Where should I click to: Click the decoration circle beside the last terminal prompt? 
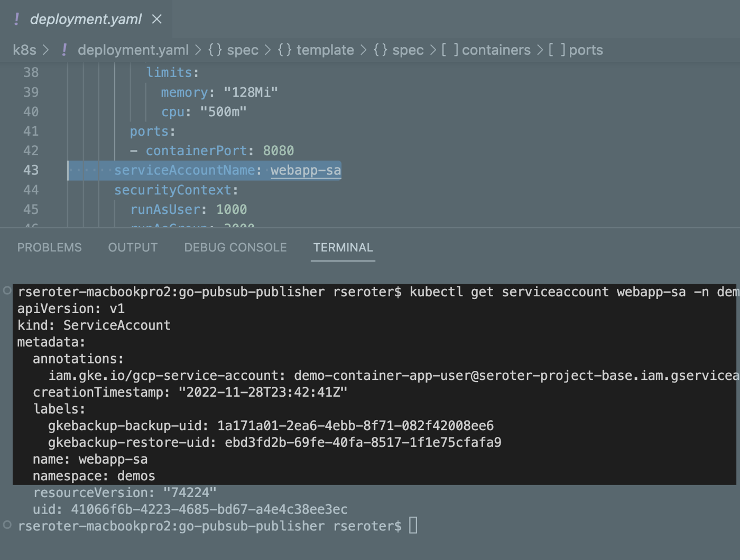coord(7,525)
